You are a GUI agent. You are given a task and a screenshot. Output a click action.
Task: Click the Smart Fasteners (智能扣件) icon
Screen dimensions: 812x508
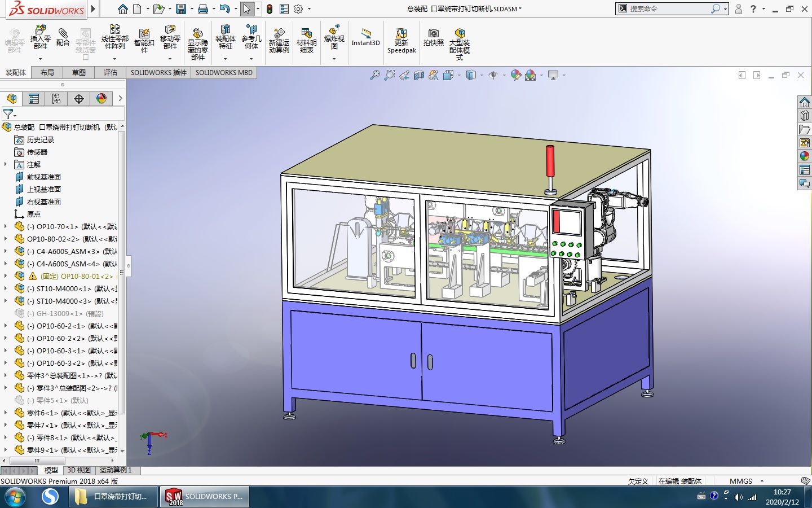[x=144, y=41]
